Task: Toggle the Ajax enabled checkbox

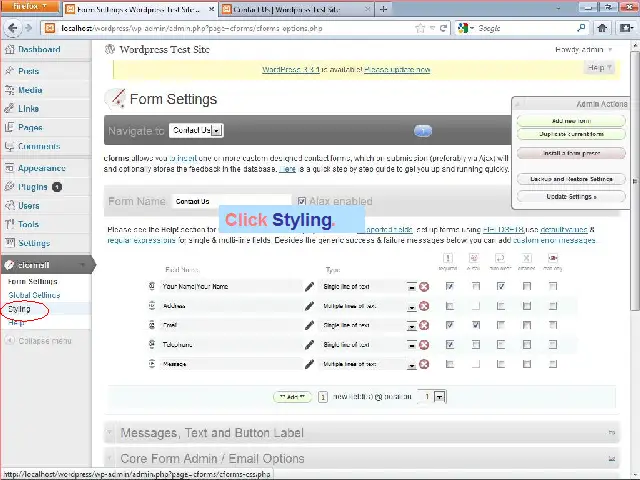Action: tap(303, 202)
